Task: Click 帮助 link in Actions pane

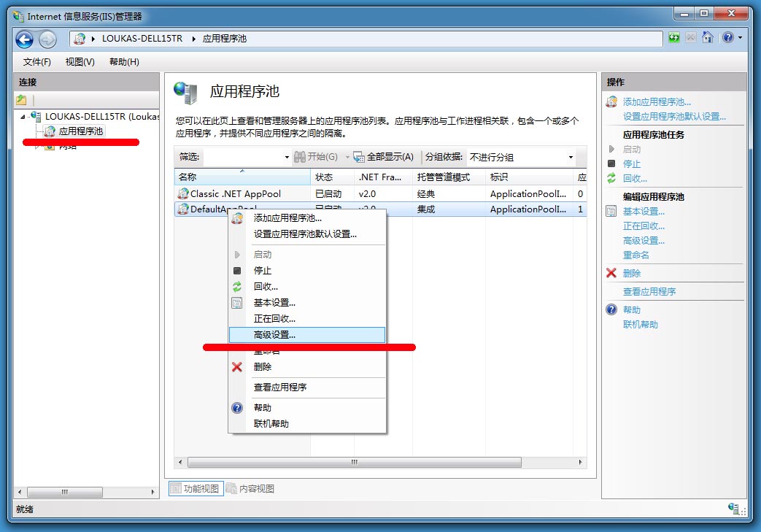Action: click(632, 309)
